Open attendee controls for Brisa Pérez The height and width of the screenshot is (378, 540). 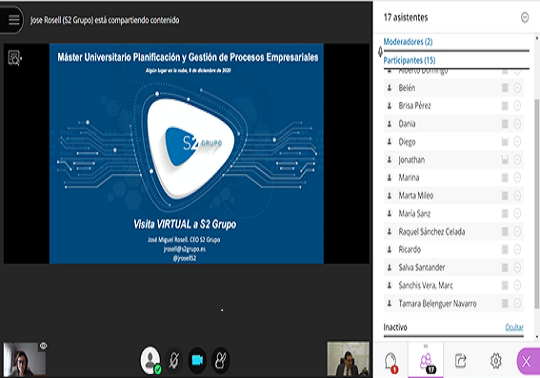coord(517,106)
